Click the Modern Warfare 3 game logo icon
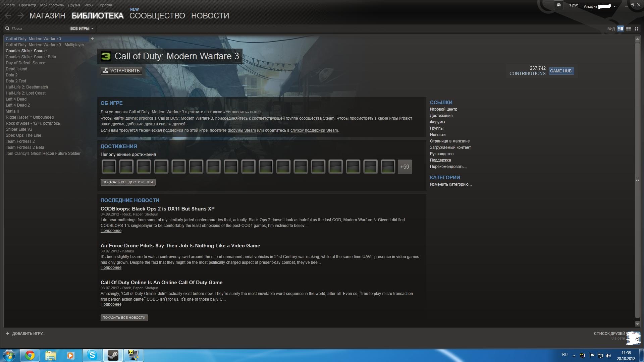Screen dimensions: 644x362 point(106,56)
